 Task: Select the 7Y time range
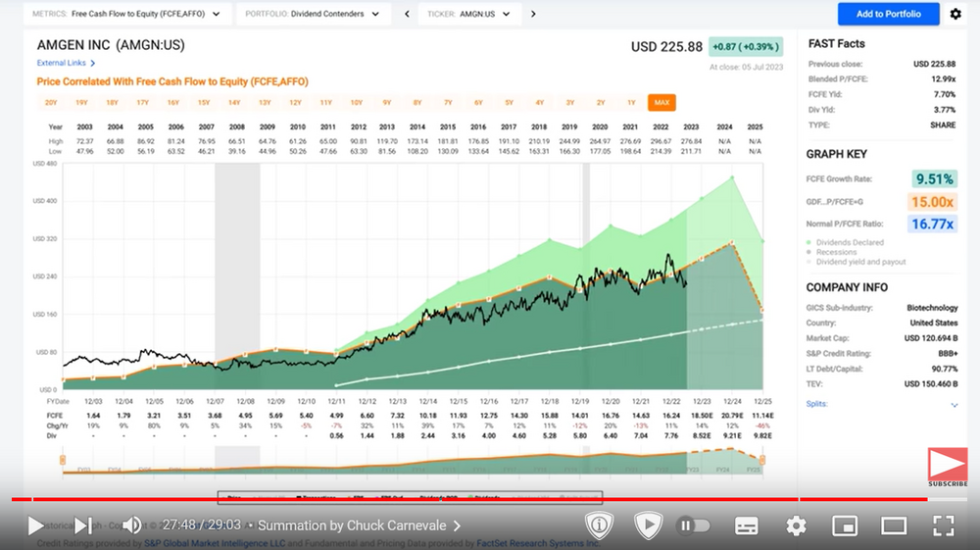(x=448, y=103)
